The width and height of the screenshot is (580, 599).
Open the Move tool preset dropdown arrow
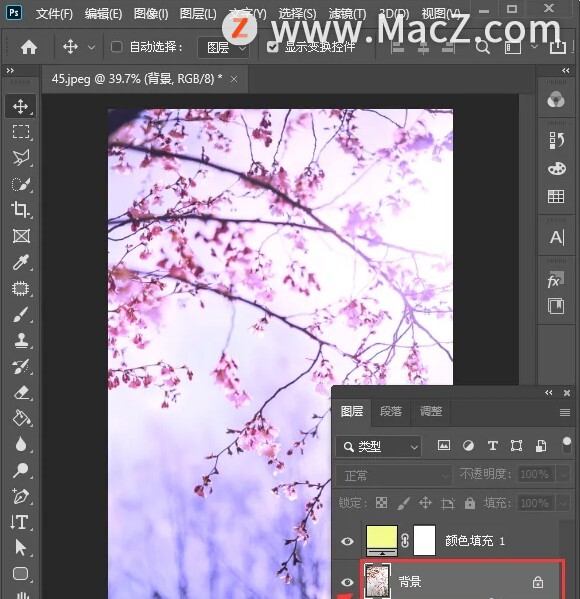point(91,48)
